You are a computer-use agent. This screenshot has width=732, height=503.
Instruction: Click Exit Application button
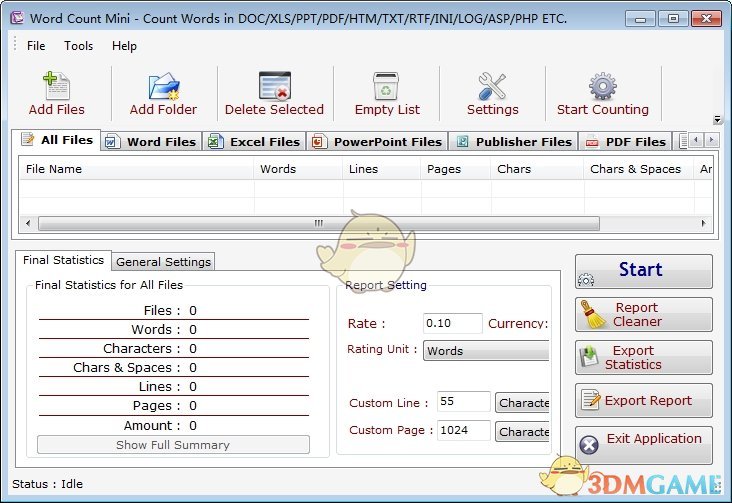(643, 444)
